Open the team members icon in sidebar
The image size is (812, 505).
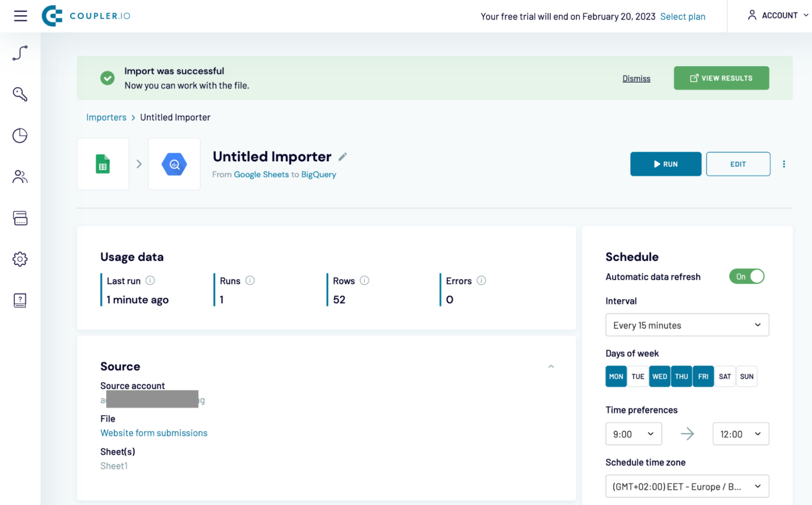click(x=20, y=176)
